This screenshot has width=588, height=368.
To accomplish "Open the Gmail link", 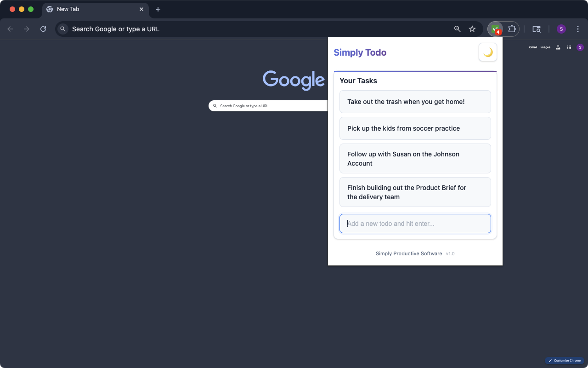I will click(x=533, y=47).
